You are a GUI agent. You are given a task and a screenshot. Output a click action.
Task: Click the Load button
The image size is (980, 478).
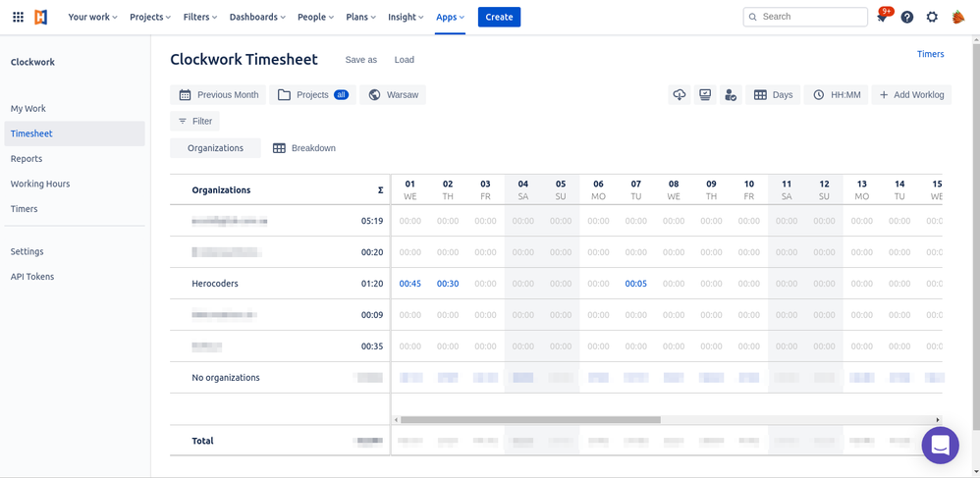coord(405,60)
